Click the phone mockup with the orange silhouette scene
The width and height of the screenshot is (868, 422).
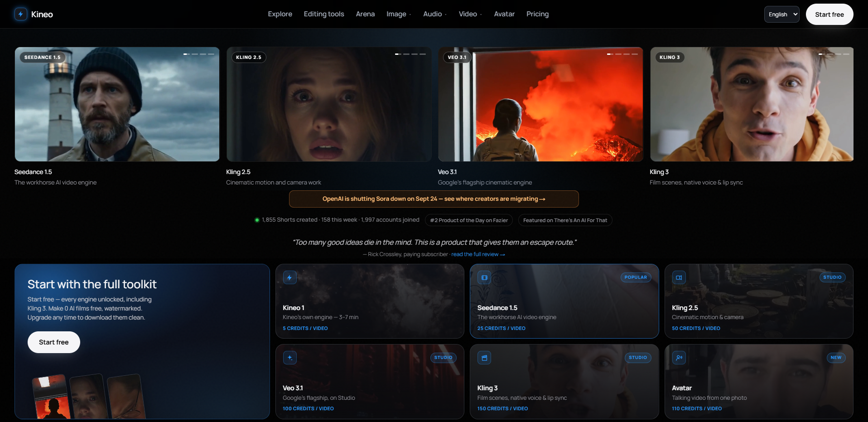[x=51, y=397]
